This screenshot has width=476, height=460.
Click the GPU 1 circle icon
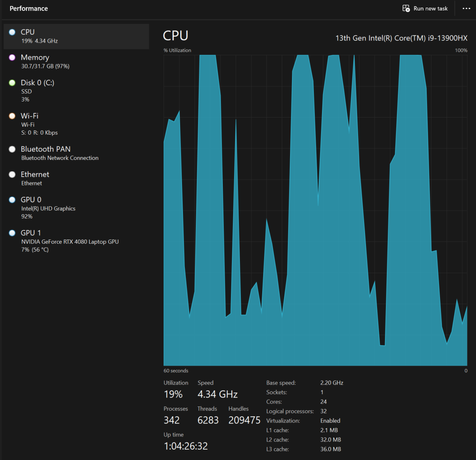pyautogui.click(x=12, y=233)
